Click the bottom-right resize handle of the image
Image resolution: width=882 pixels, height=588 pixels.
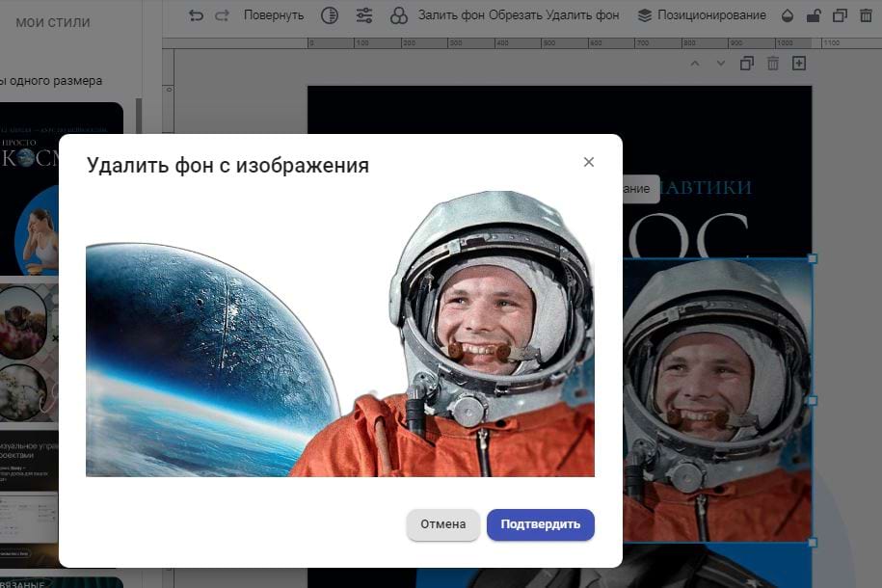[x=813, y=543]
